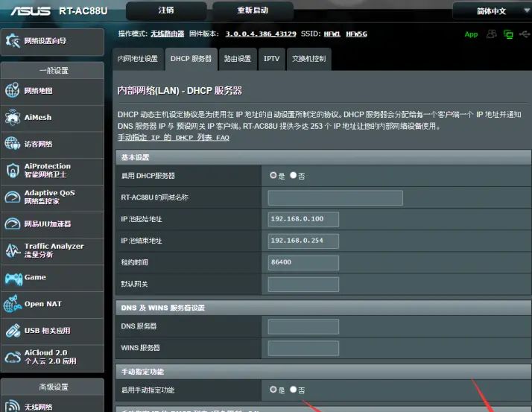
Task: Select 否 for 启用 DHCP服务器
Action: (x=293, y=175)
